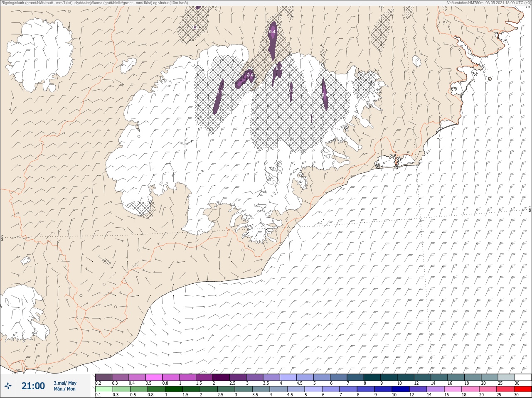Click the '16' value in upper legend
Screen dimensions: 532x398
(x=450, y=383)
